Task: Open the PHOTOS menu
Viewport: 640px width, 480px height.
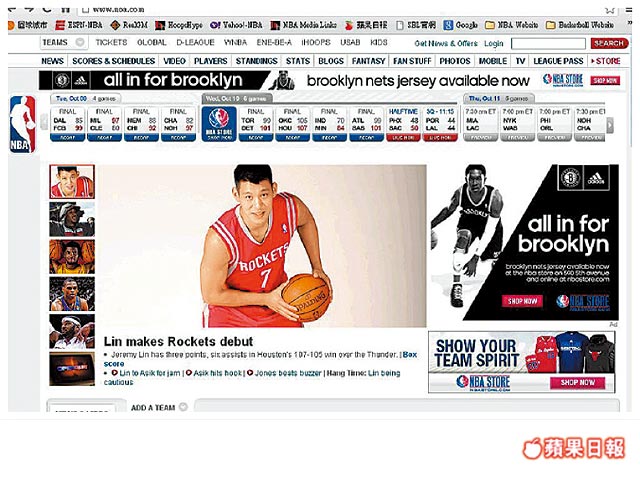Action: 455,61
